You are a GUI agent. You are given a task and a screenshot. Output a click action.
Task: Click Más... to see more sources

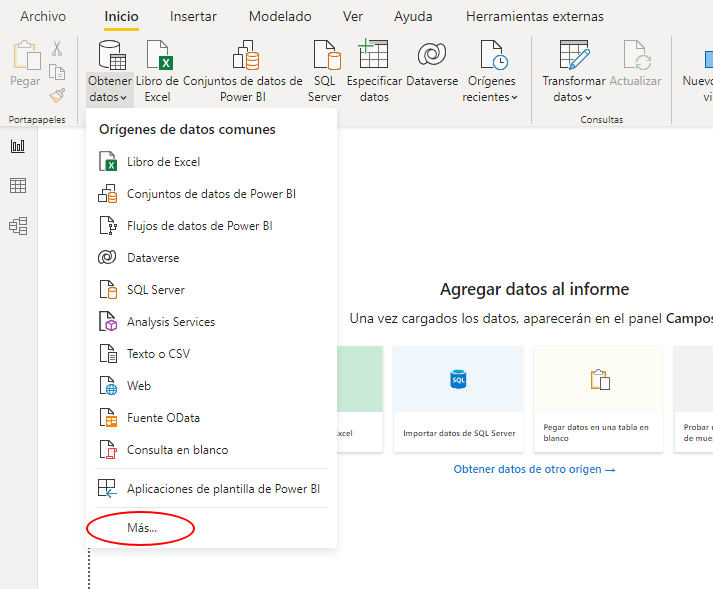pyautogui.click(x=211, y=528)
